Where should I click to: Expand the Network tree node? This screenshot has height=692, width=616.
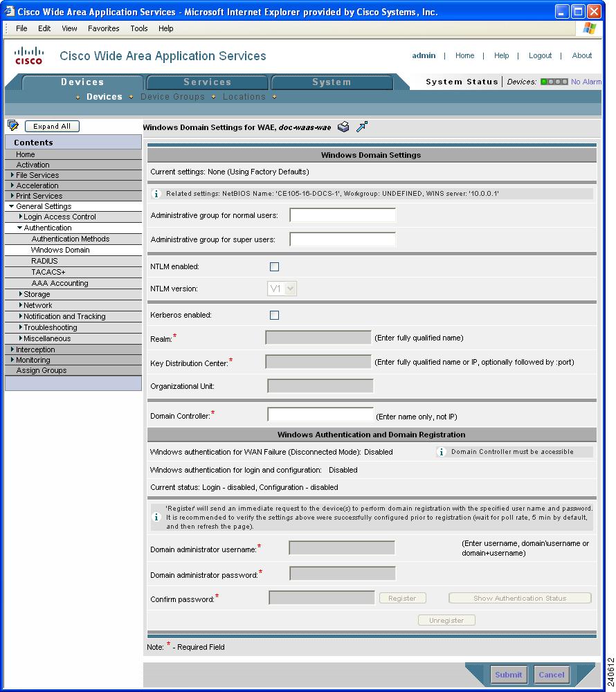(x=20, y=305)
